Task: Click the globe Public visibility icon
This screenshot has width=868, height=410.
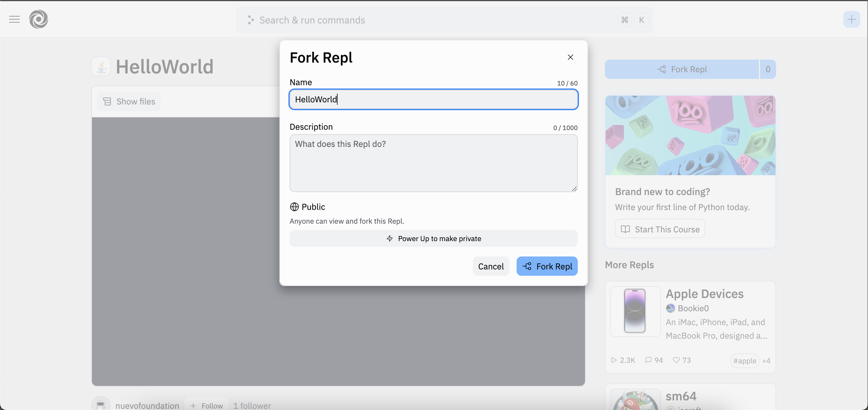Action: 294,207
